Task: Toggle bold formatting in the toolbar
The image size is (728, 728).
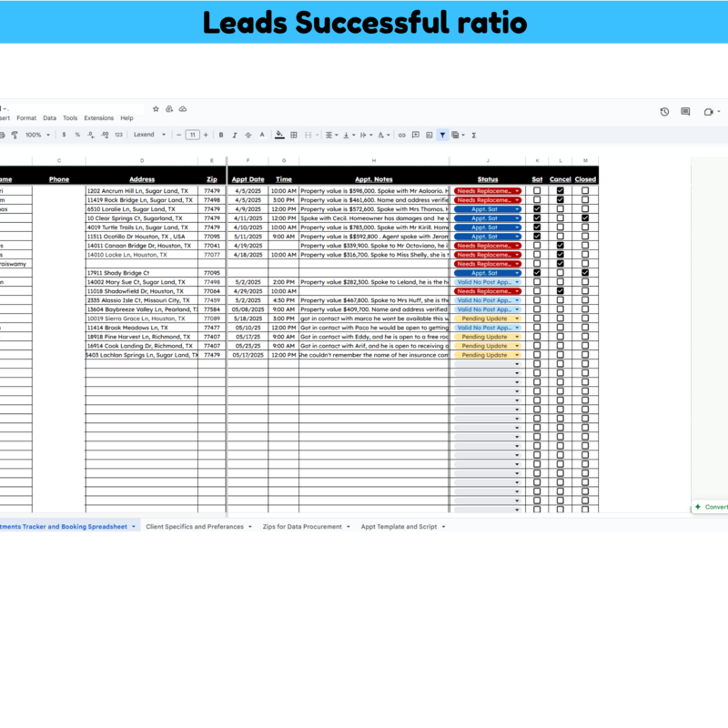Action: coord(222,135)
